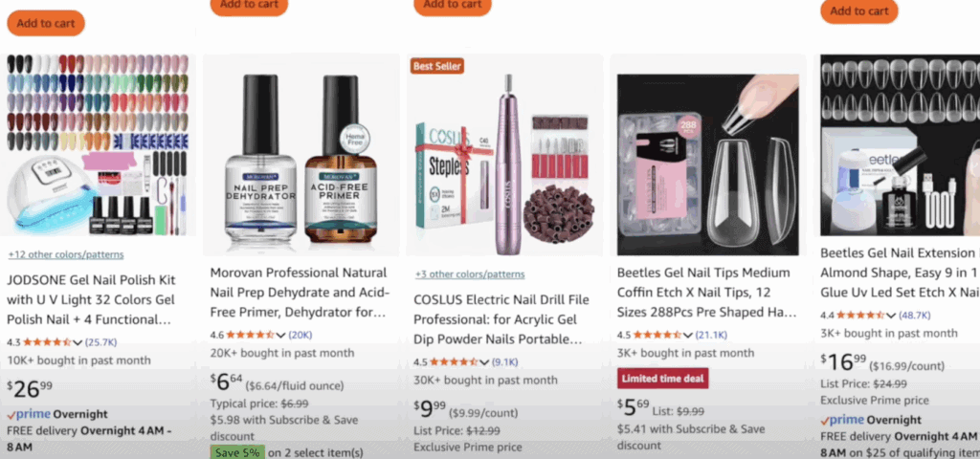Screen dimensions: 980x459
Task: View +3 other colors/patterns for COSLUS
Action: click(469, 274)
